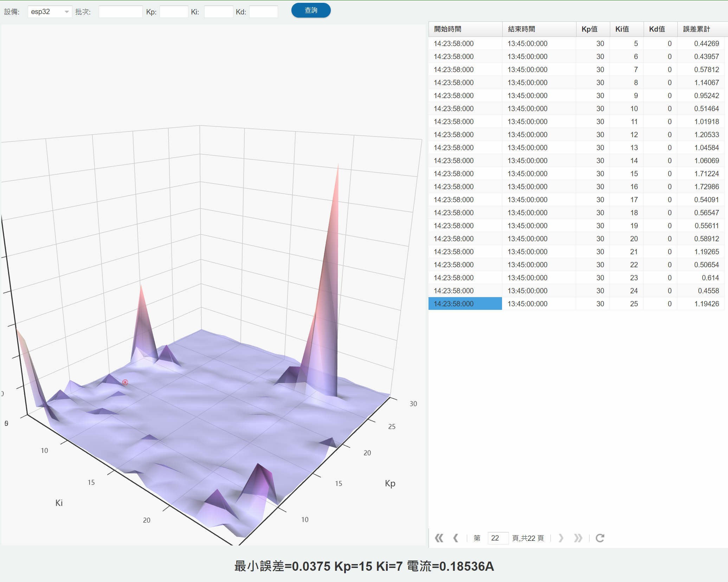This screenshot has width=728, height=582.
Task: Focus the 批次 input field
Action: click(120, 12)
